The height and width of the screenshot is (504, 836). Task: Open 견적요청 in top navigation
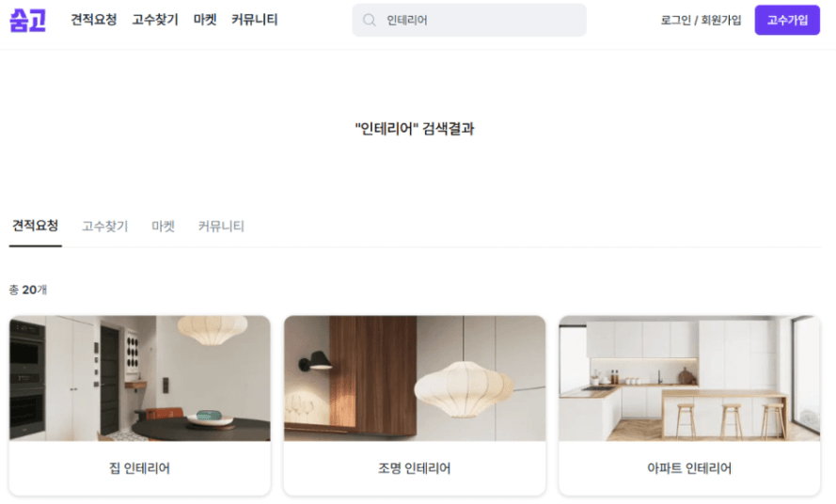(94, 20)
